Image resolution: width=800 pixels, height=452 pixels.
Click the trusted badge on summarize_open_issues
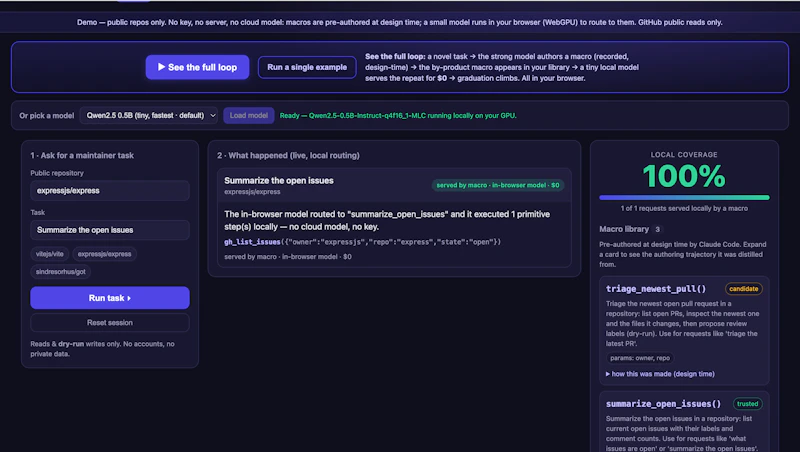click(x=747, y=404)
